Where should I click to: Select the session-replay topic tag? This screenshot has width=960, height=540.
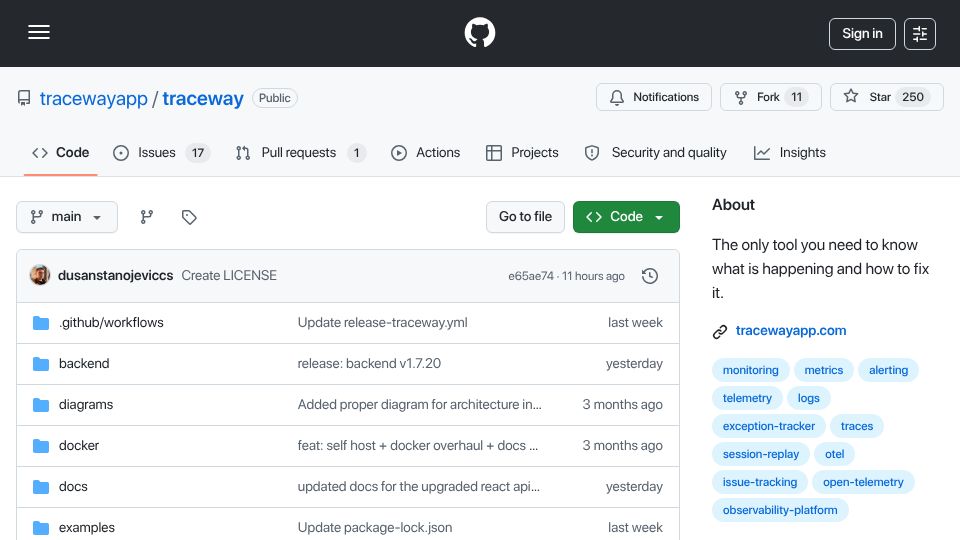(x=760, y=454)
